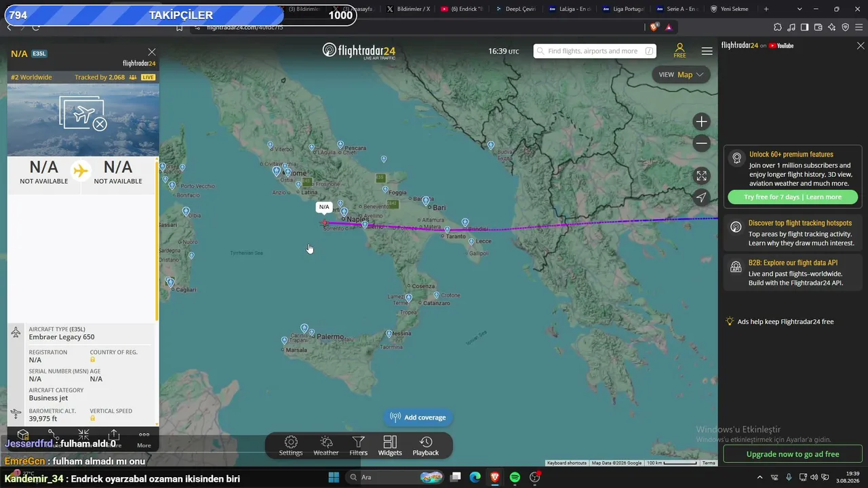
Task: Close the Flightradar24 YouTube side panel
Action: (x=861, y=46)
